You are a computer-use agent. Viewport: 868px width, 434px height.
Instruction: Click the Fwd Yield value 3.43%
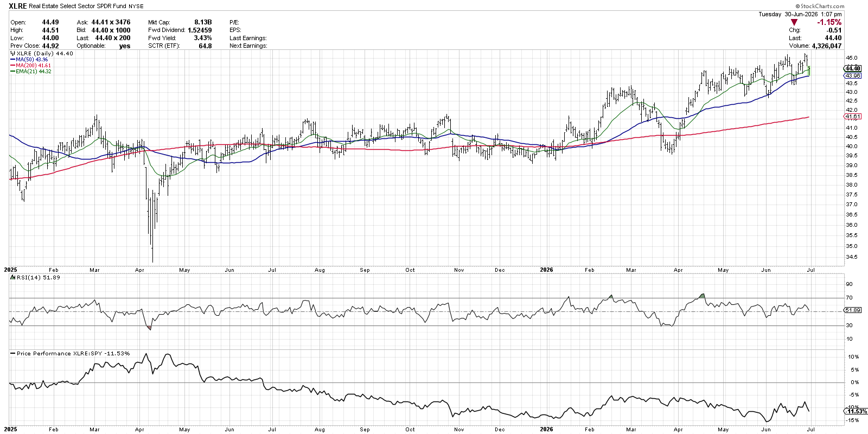(203, 38)
